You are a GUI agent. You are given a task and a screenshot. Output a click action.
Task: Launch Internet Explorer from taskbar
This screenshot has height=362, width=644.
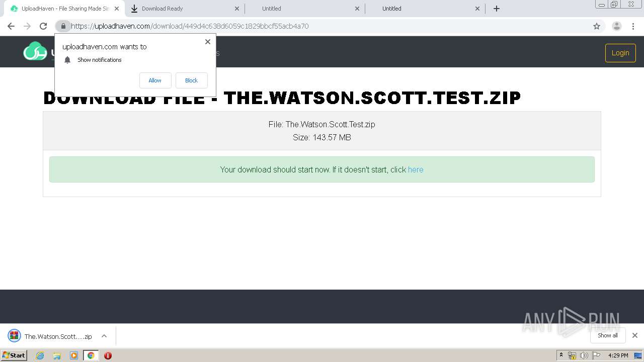40,355
